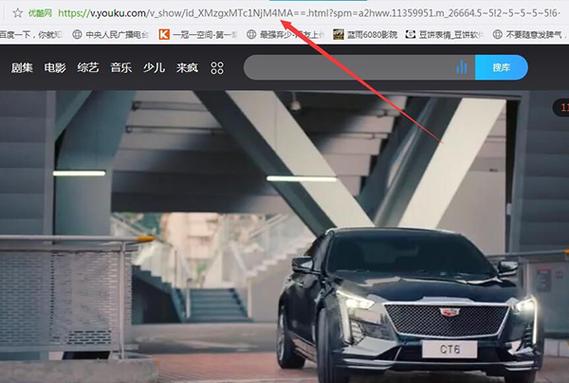
Task: Go to the 少儿 channel
Action: 154,68
